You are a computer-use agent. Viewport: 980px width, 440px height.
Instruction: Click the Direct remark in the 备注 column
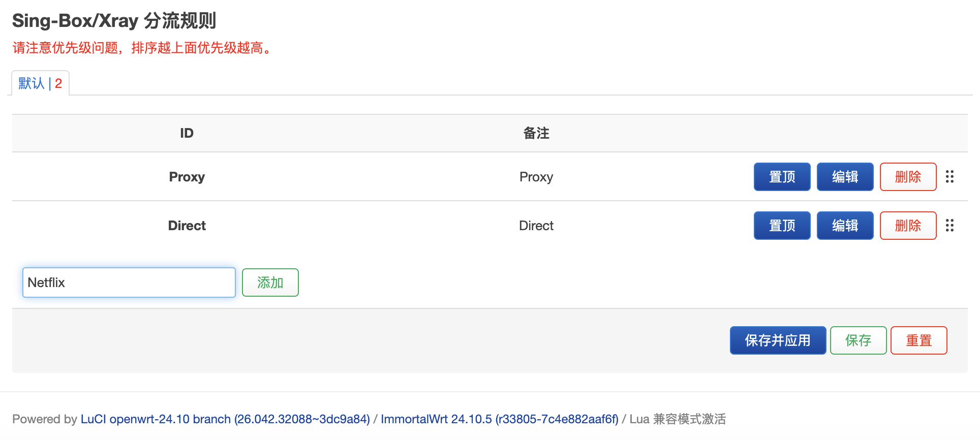pos(536,226)
